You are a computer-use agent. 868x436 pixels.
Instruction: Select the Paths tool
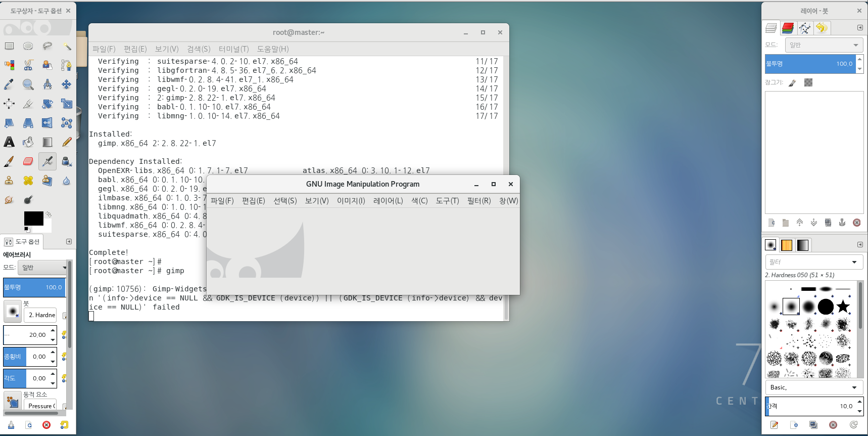coord(67,65)
